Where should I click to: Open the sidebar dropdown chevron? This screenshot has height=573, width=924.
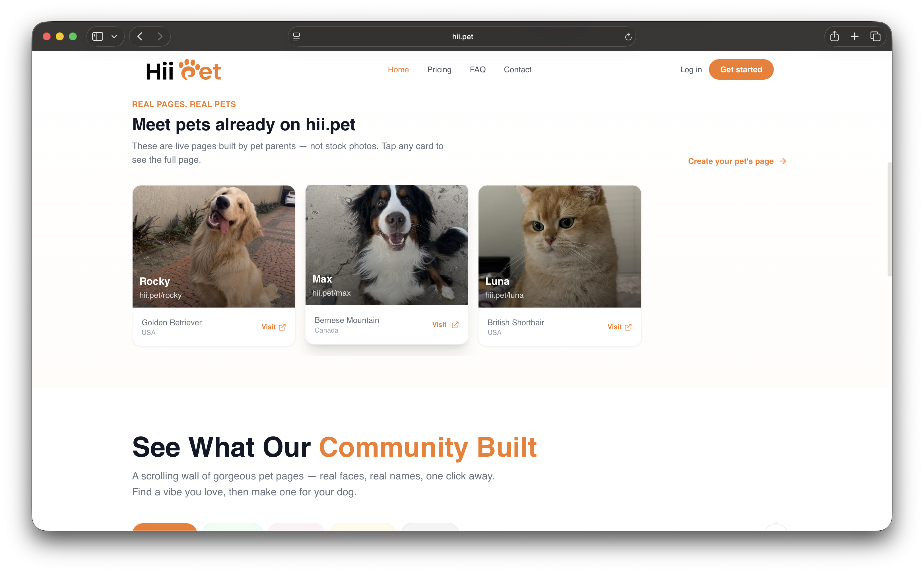tap(114, 36)
